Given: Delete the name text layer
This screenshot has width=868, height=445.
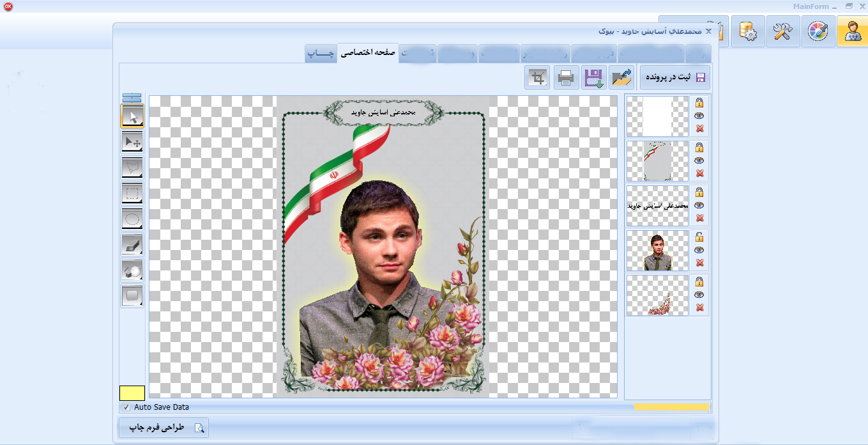Looking at the screenshot, I should 699,218.
